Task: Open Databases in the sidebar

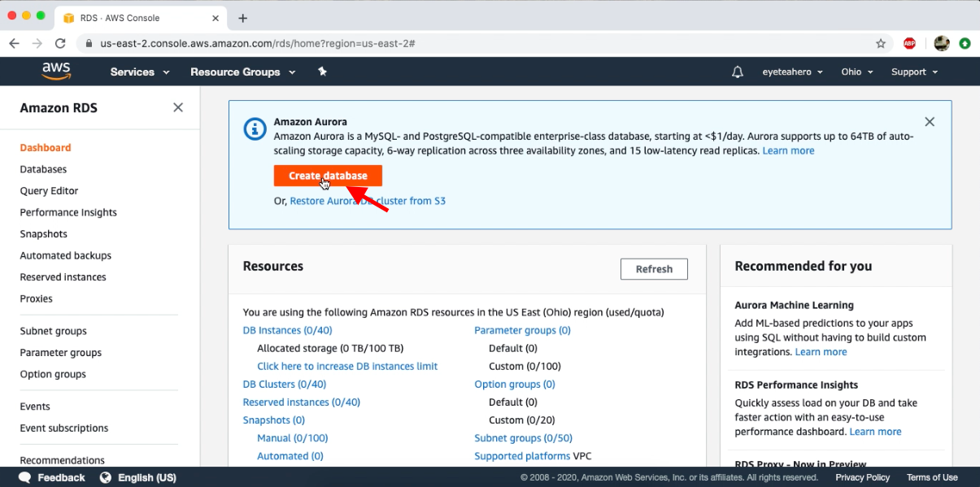Action: pos(43,169)
